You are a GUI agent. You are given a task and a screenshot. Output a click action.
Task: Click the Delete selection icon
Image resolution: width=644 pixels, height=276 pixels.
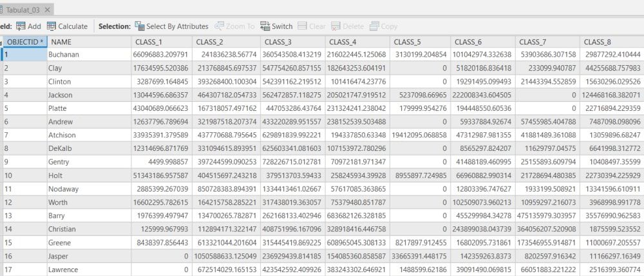pyautogui.click(x=336, y=26)
